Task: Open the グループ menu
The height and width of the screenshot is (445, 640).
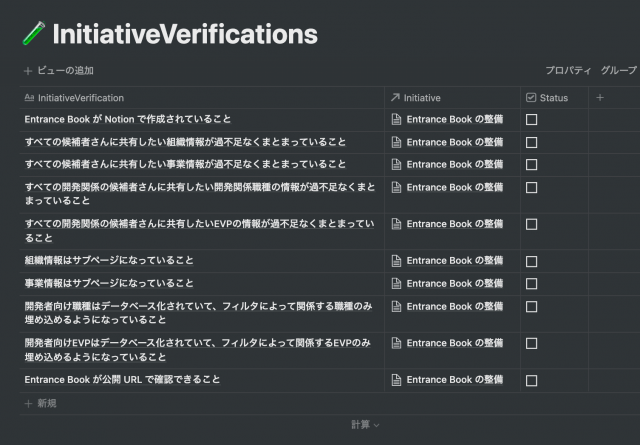Action: click(x=618, y=71)
